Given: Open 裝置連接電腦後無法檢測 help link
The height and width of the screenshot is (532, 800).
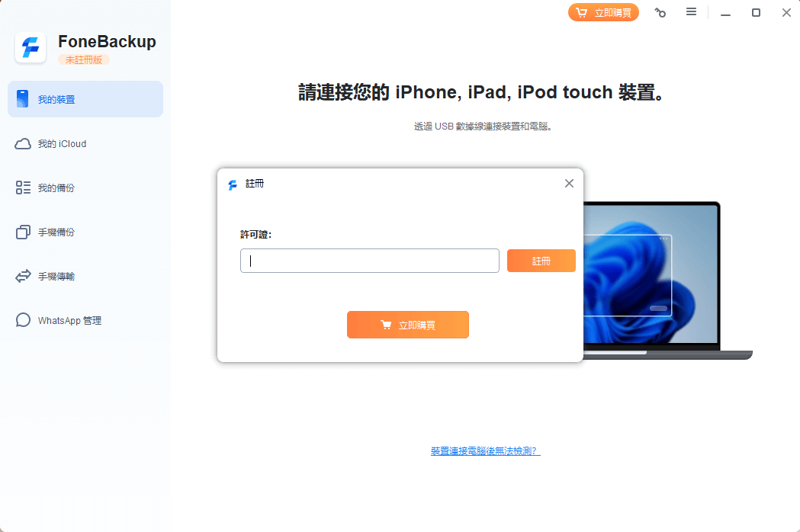Looking at the screenshot, I should click(x=485, y=451).
